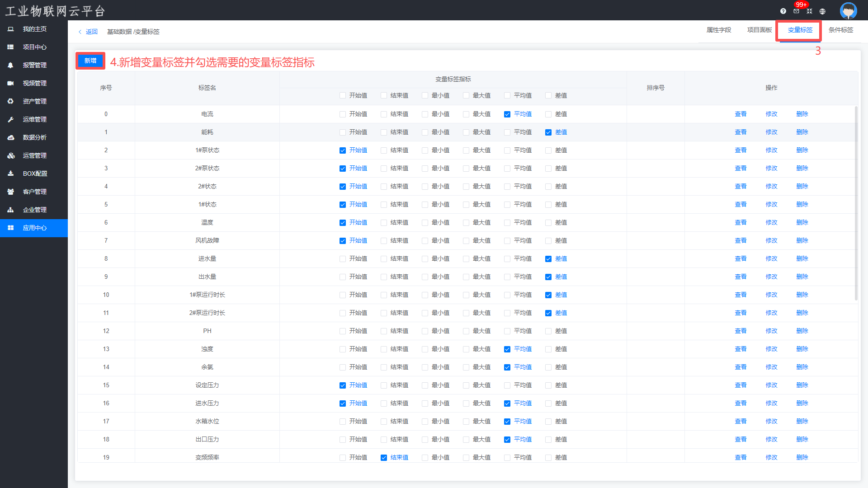
Task: Check 最大值 checkbox for PH row
Action: coord(466,331)
